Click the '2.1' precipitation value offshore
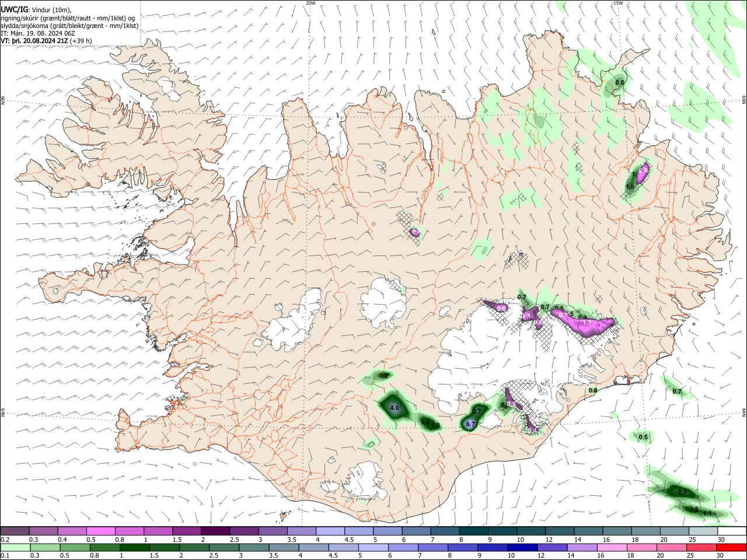 [682, 492]
